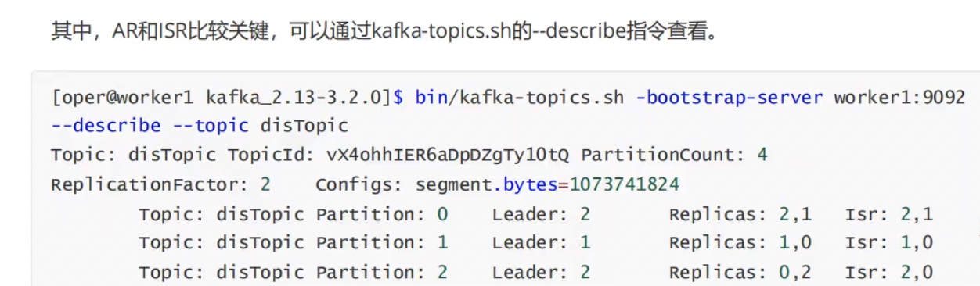Screen dimensions: 980x286
Task: Click 'Leader: 2' in Partition 2 row
Action: click(542, 273)
